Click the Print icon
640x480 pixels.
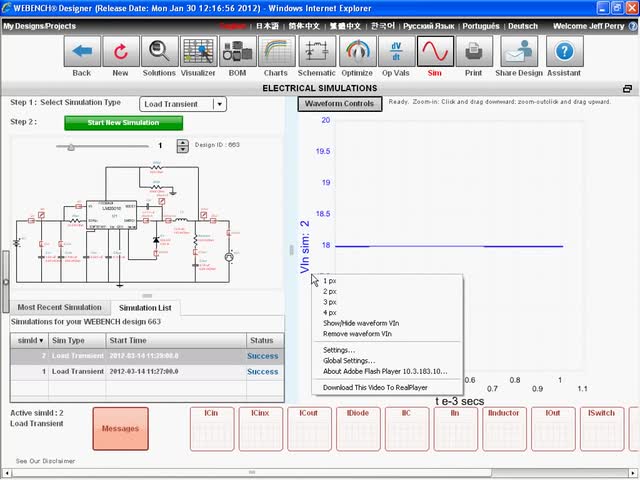pyautogui.click(x=474, y=51)
